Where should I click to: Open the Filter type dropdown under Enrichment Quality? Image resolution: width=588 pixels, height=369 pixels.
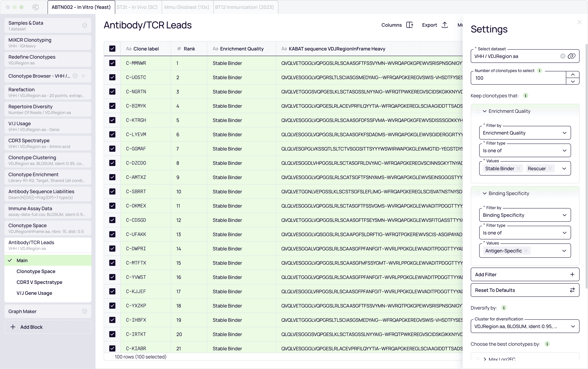pyautogui.click(x=525, y=151)
